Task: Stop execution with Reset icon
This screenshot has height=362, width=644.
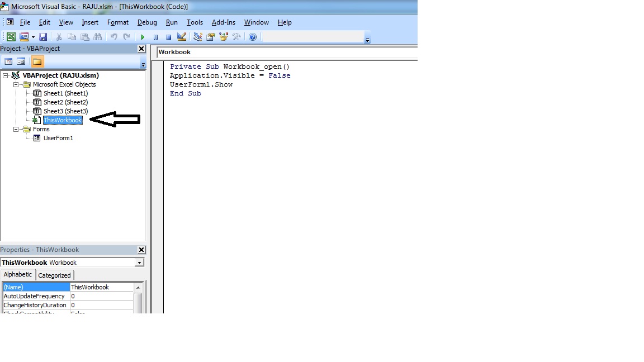Action: pos(168,37)
